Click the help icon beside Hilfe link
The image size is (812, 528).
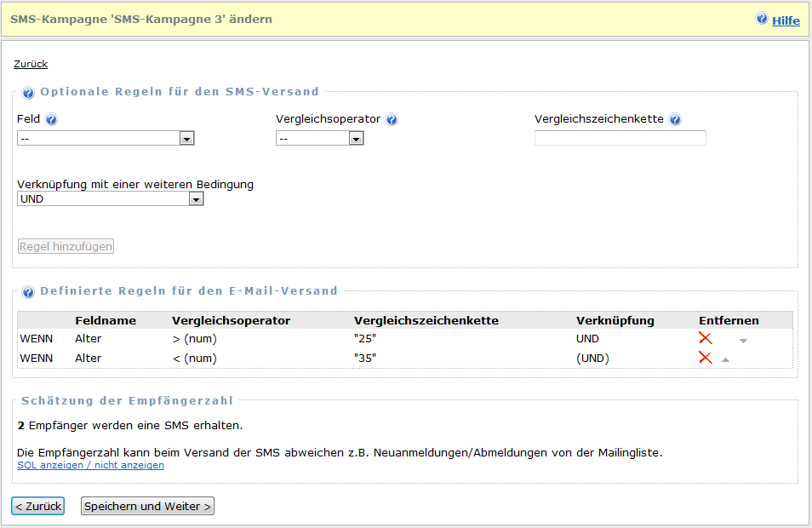point(762,19)
